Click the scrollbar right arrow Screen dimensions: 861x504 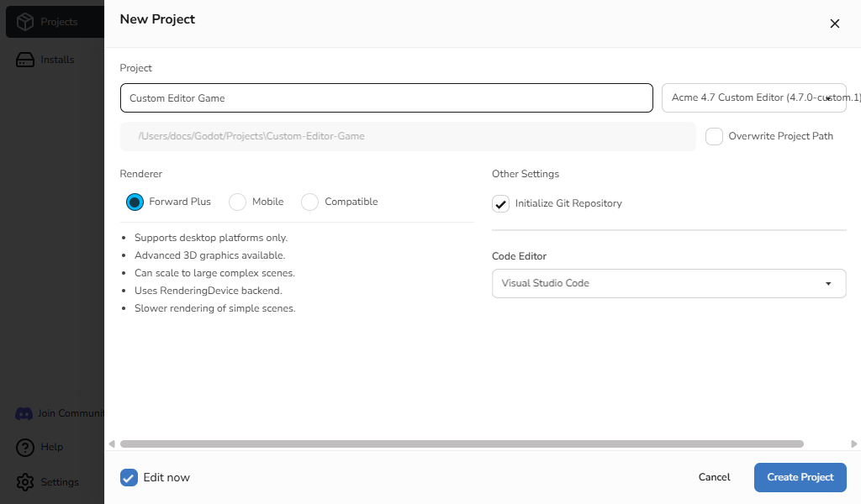[x=854, y=444]
